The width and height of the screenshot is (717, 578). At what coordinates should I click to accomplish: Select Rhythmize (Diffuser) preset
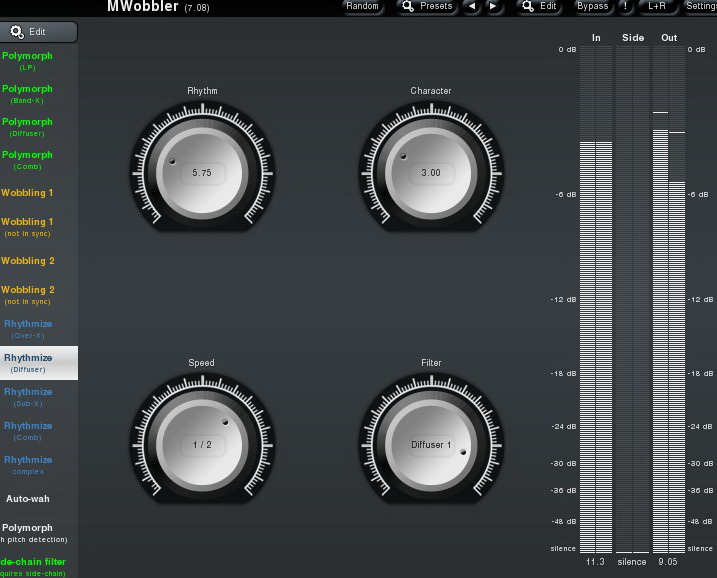pyautogui.click(x=38, y=363)
